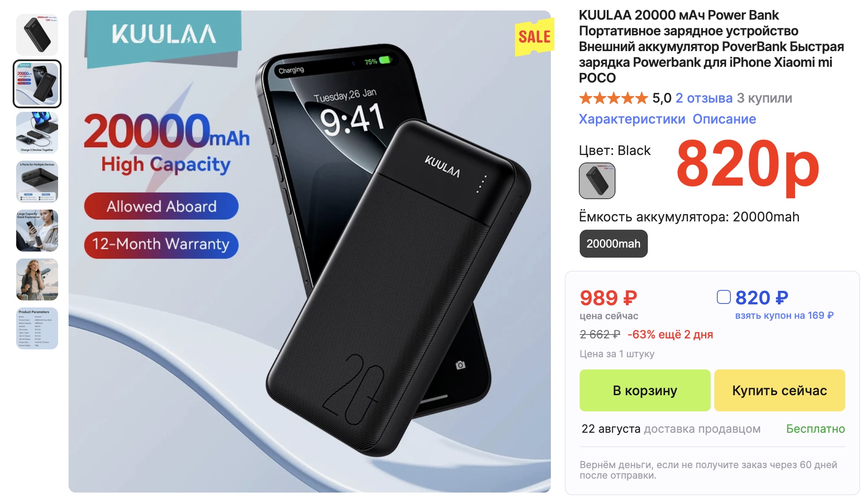View the 'Charge 2 Devices Together' thumbnail
This screenshot has width=868, height=500.
point(37,133)
